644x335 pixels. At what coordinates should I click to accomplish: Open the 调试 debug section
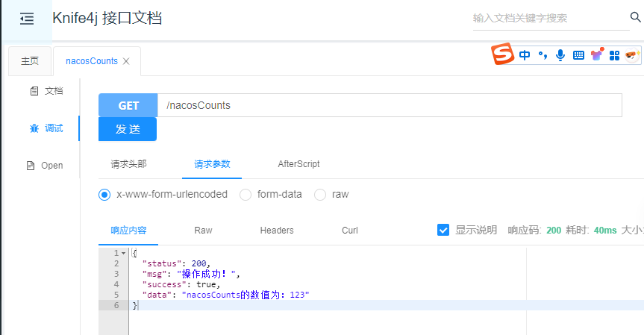46,128
